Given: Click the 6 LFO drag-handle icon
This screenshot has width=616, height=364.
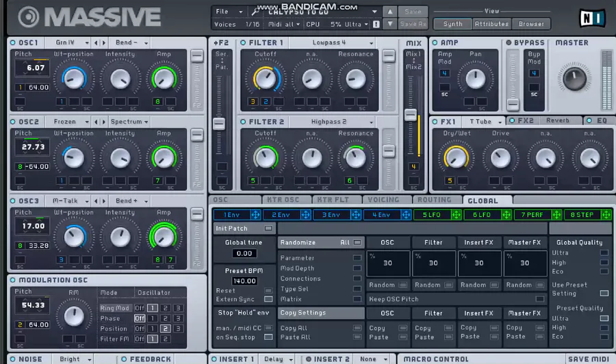Looking at the screenshot, I should pyautogui.click(x=506, y=215).
